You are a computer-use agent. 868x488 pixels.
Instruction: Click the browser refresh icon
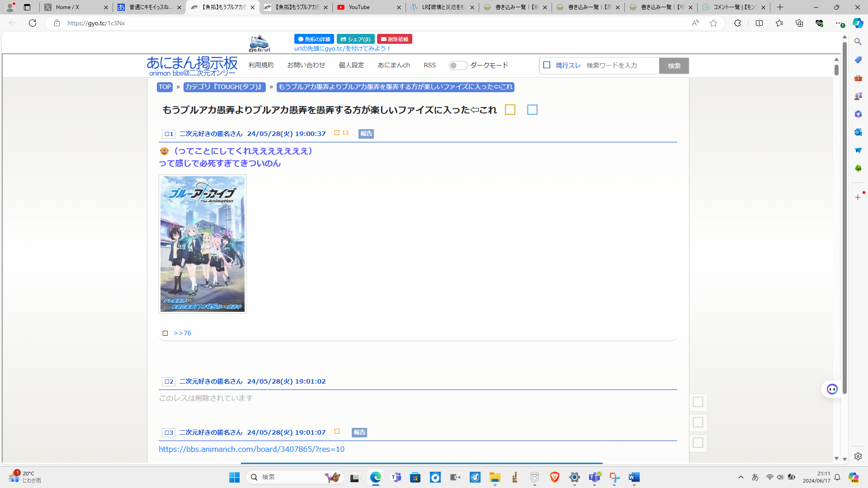(33, 23)
